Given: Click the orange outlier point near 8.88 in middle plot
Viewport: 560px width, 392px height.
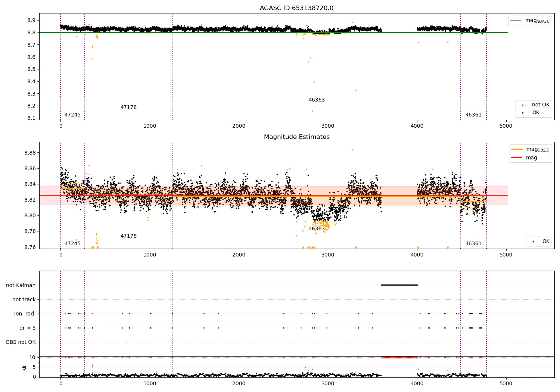Looking at the screenshot, I should [x=352, y=150].
